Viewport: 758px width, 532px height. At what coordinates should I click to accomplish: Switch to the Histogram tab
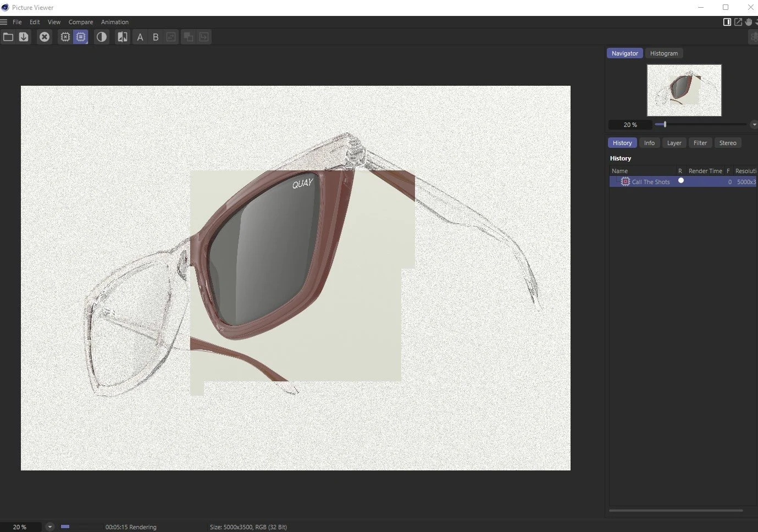(x=664, y=53)
